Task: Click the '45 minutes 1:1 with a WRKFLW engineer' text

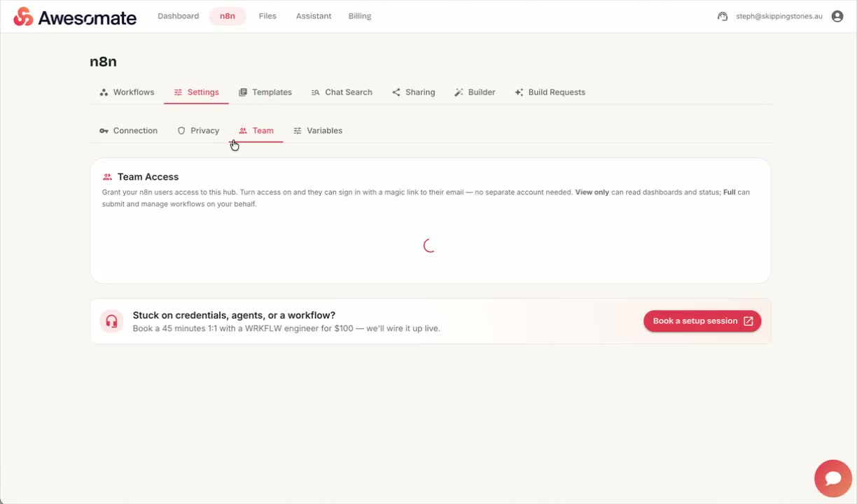Action: click(241, 328)
